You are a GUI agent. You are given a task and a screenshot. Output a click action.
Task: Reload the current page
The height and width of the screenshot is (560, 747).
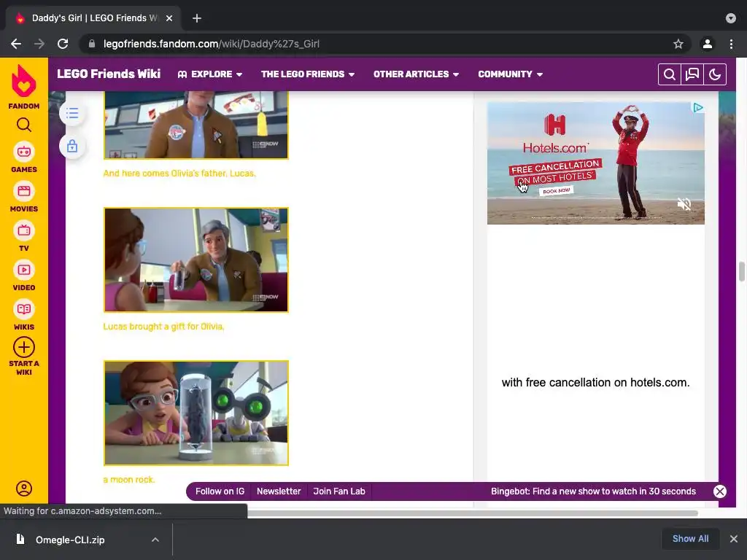(x=63, y=44)
